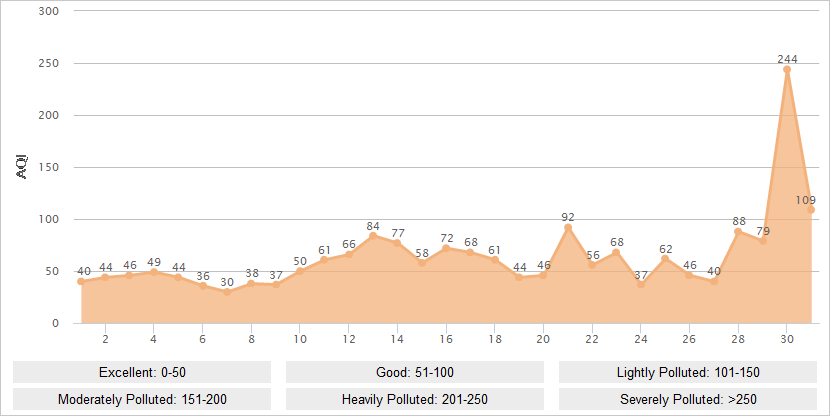The width and height of the screenshot is (830, 416).
Task: Click the day 27 data point valued 40
Action: tap(714, 282)
